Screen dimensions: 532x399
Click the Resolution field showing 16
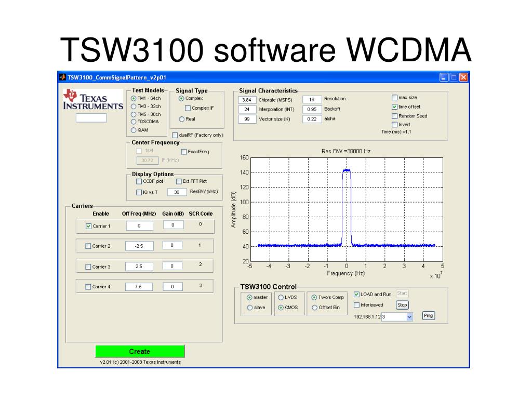pos(312,99)
